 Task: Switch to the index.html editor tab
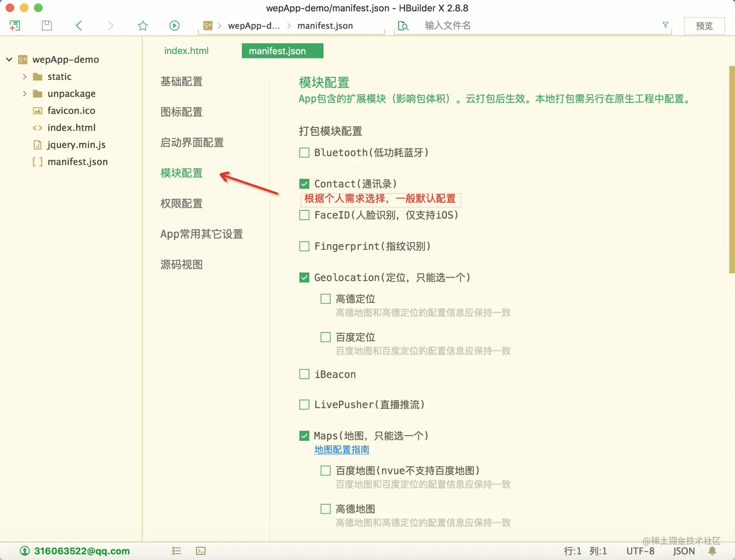coord(186,51)
